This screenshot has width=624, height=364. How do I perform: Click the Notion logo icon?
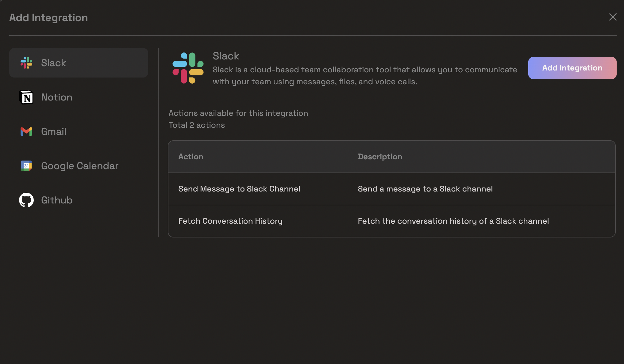point(26,97)
